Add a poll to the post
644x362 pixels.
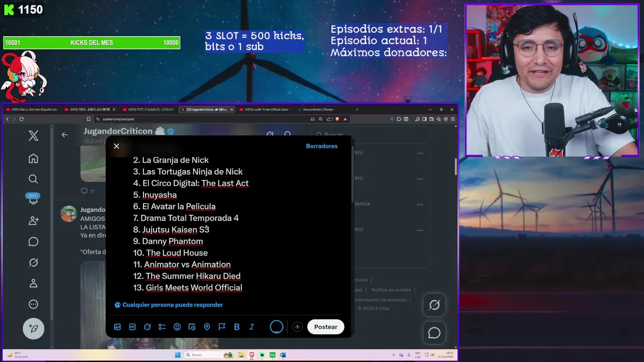tap(162, 327)
